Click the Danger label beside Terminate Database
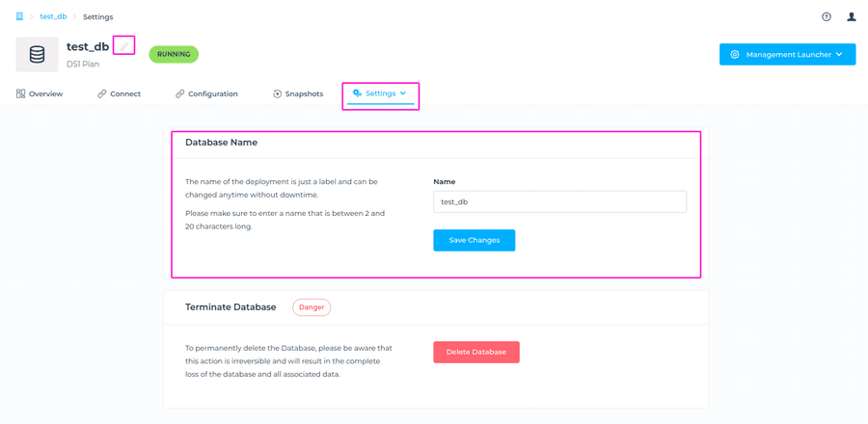 (x=312, y=307)
